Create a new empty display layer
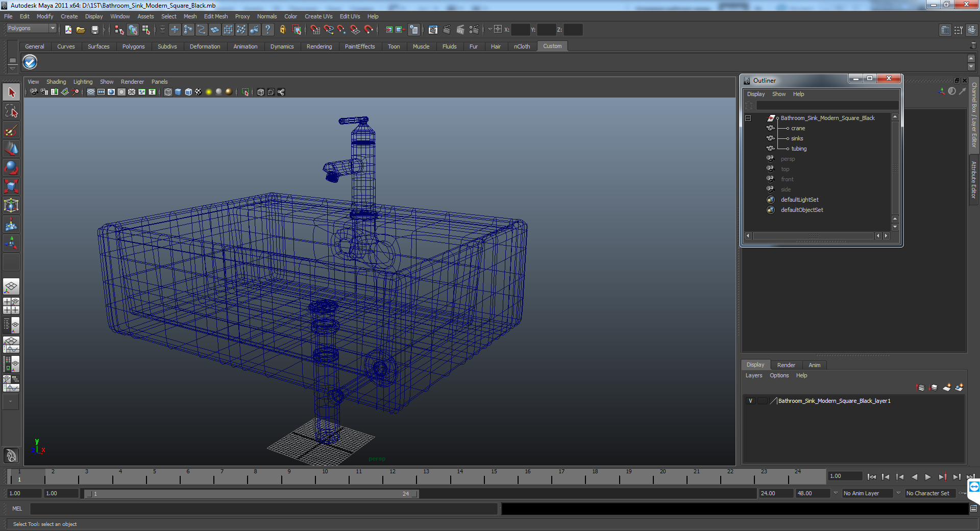 click(x=946, y=388)
